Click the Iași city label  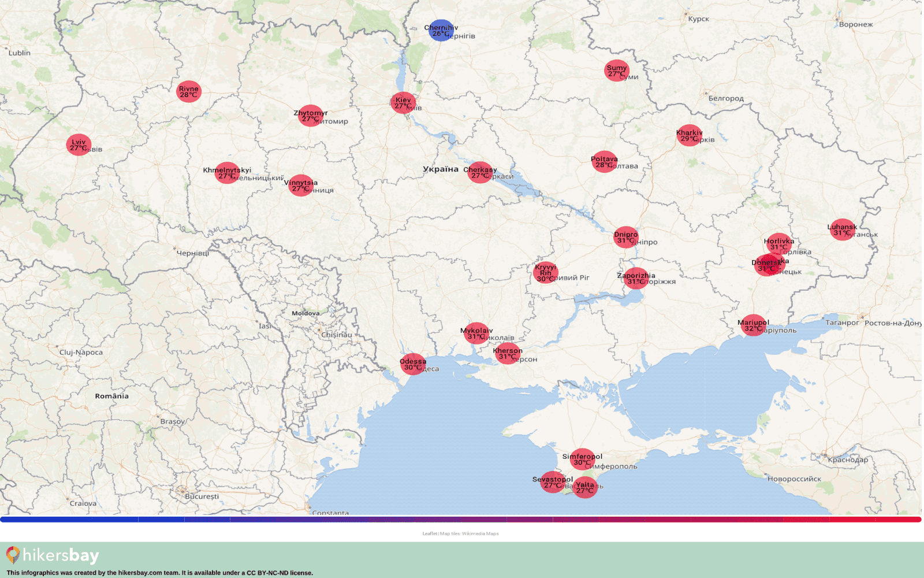[265, 326]
